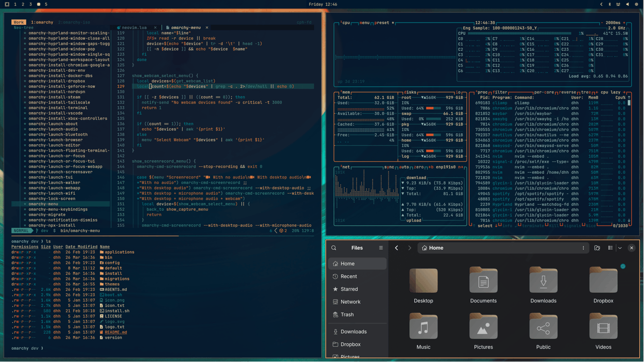Expand the view options dropdown chevron in Files

tap(620, 248)
